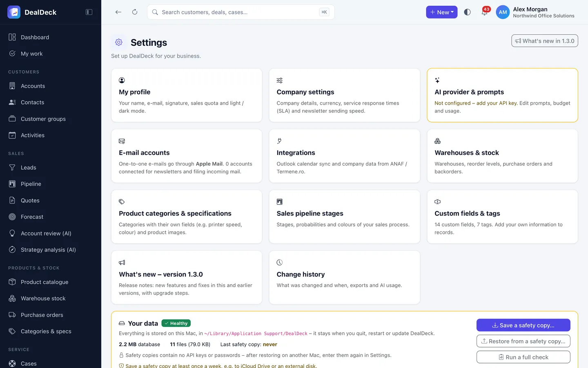The width and height of the screenshot is (588, 368).
Task: Click the Purchase orders truck icon
Action: (12, 315)
